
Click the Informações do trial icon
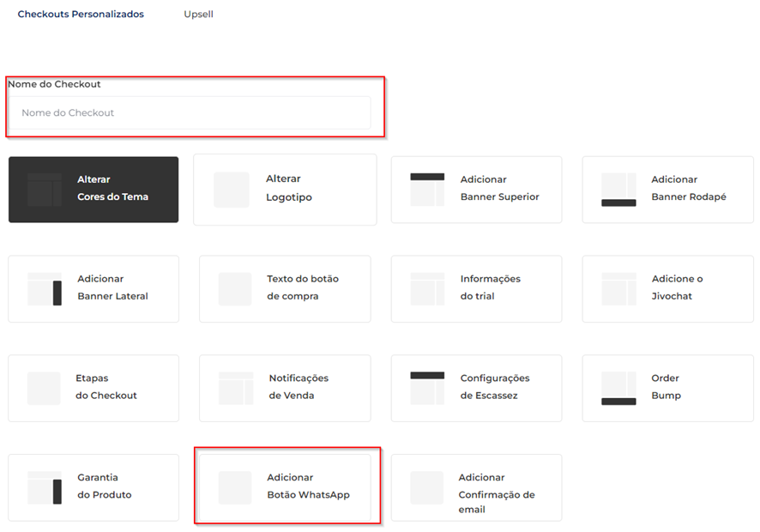click(x=427, y=289)
